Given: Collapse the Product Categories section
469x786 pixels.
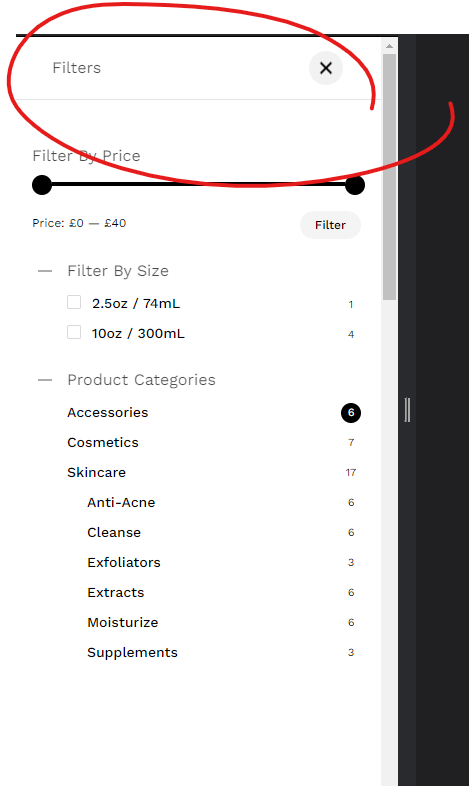Looking at the screenshot, I should pos(45,380).
